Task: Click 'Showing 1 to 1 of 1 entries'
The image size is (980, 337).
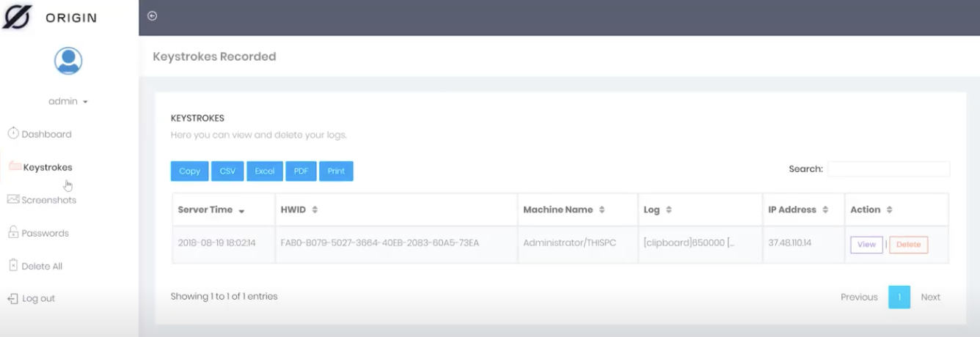Action: [224, 297]
